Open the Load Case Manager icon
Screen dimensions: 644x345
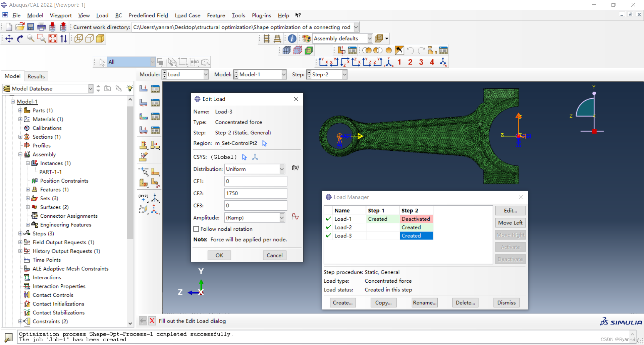(x=155, y=130)
